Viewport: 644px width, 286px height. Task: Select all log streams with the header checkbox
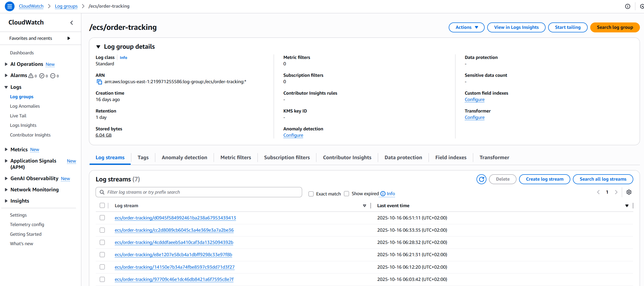102,205
